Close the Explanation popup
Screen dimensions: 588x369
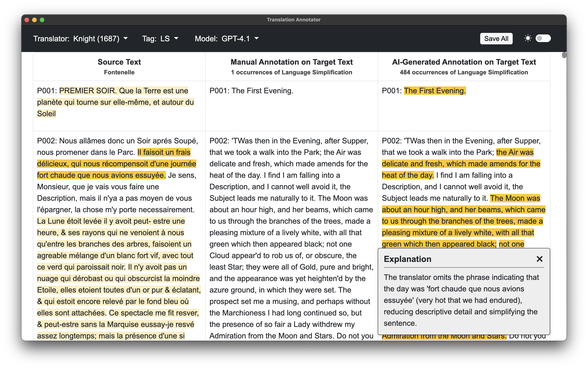[x=539, y=259]
